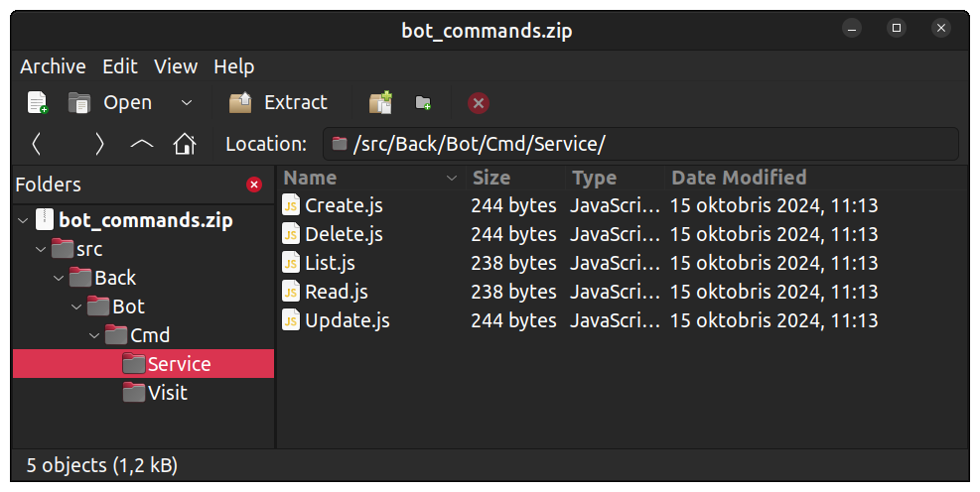Select the Back folder in tree

(x=115, y=278)
